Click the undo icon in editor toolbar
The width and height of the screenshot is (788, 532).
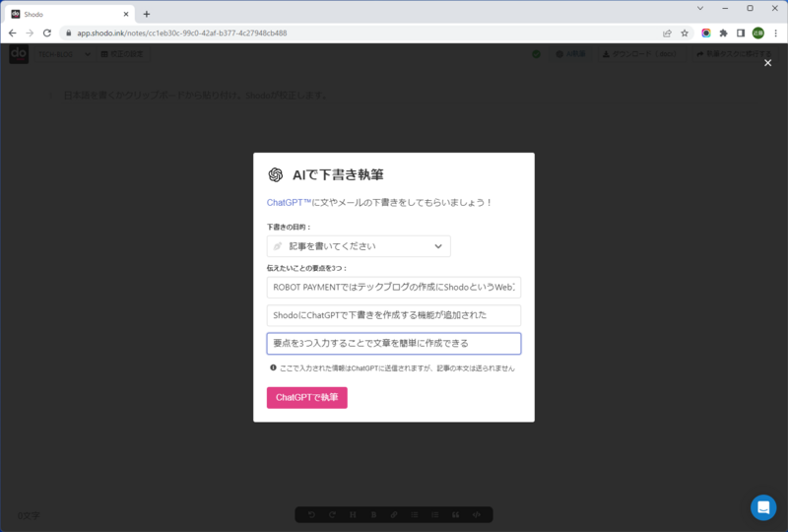[311, 514]
